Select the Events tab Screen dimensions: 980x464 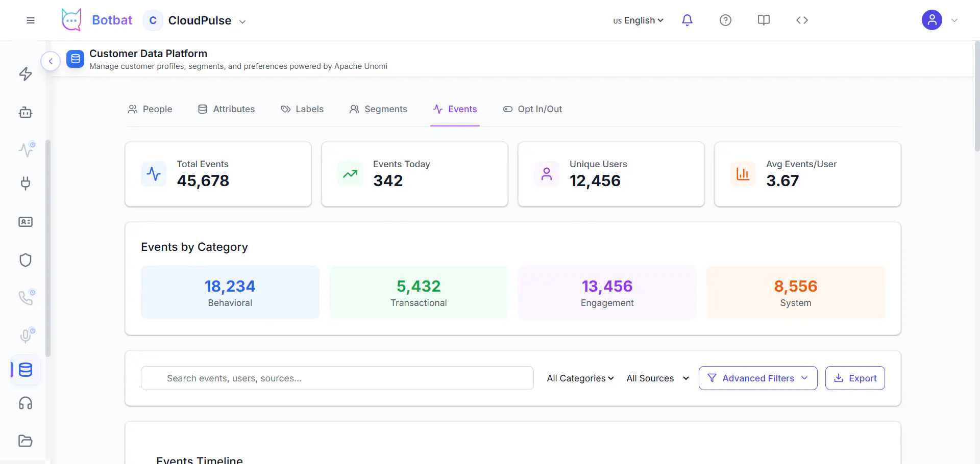[x=455, y=109]
